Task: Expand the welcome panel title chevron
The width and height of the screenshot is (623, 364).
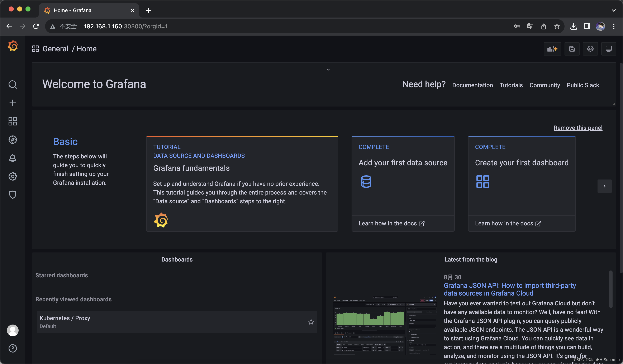Action: click(x=328, y=70)
